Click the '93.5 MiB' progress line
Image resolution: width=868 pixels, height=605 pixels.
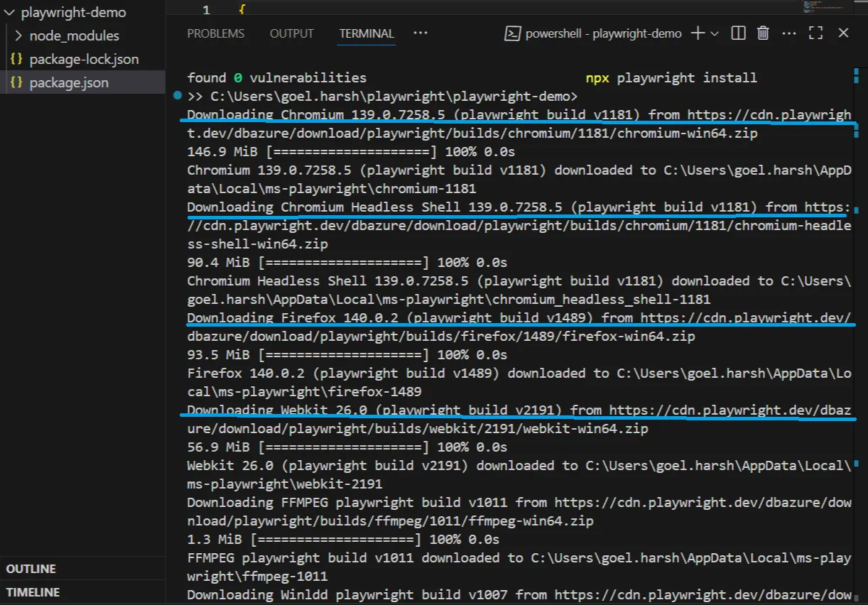point(347,355)
